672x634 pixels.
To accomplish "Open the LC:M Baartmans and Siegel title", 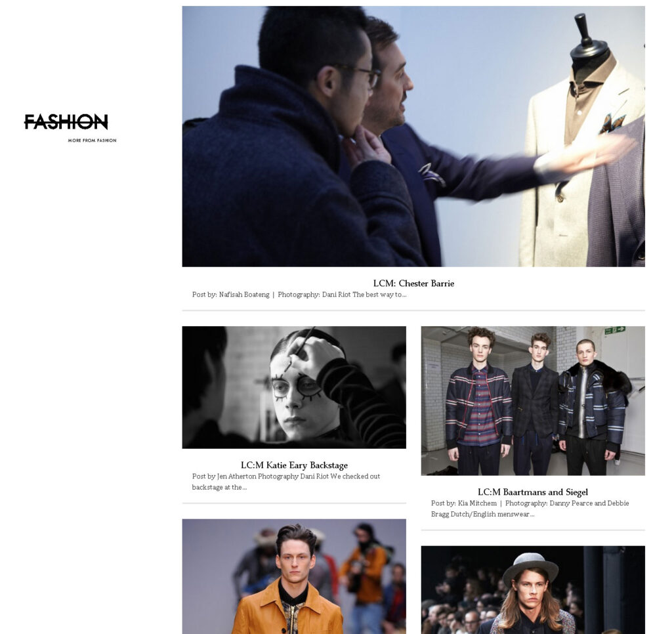I will pos(533,492).
